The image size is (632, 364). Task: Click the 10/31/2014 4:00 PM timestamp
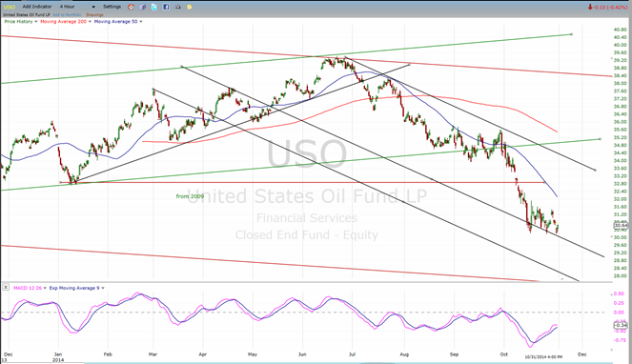tap(543, 356)
